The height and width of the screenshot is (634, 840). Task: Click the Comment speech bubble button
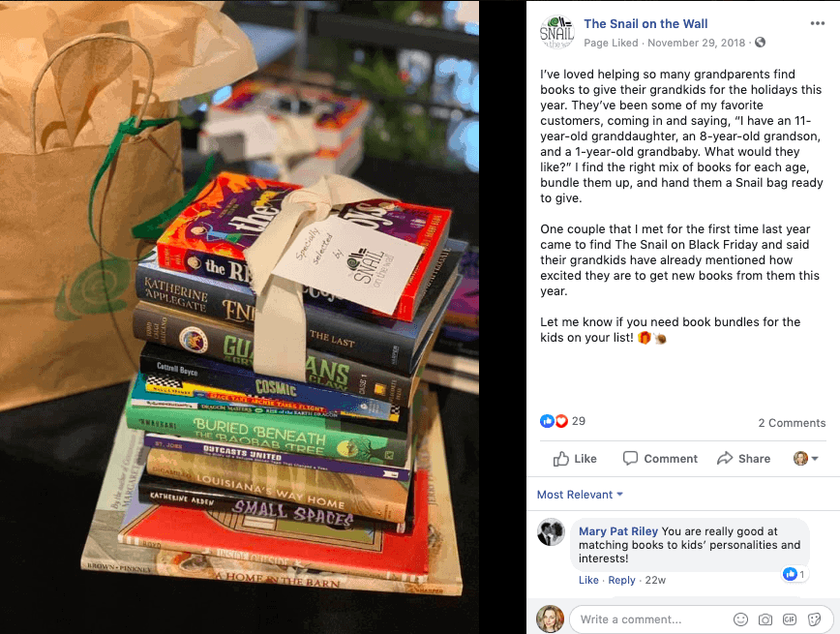coord(660,459)
